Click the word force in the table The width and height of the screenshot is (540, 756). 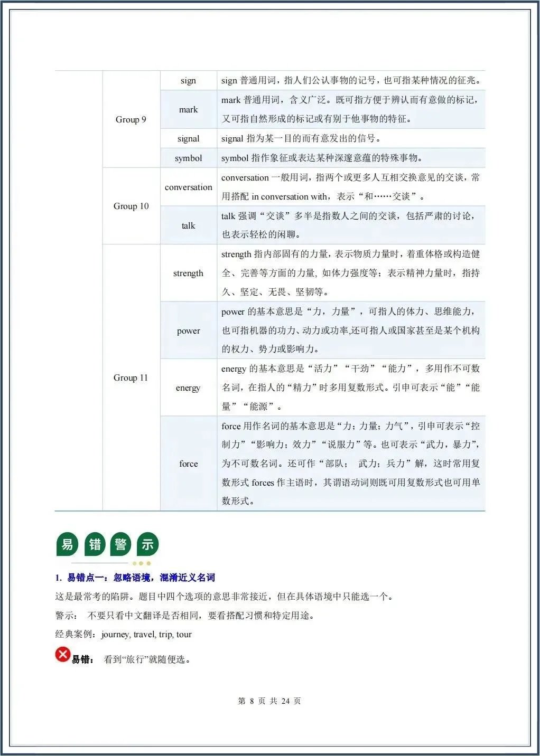click(188, 464)
